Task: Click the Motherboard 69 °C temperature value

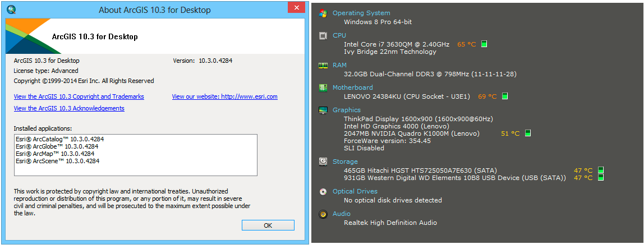Action: pos(487,96)
